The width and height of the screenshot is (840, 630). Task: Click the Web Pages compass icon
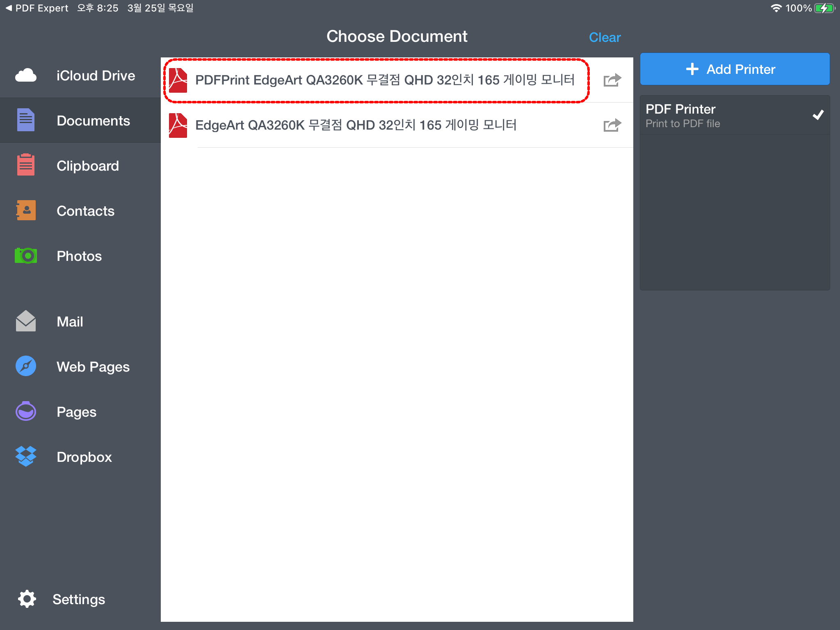click(x=26, y=366)
